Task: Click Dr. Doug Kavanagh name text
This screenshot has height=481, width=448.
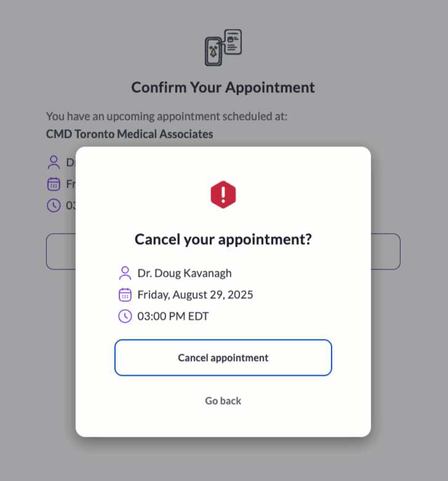Action: pos(185,273)
